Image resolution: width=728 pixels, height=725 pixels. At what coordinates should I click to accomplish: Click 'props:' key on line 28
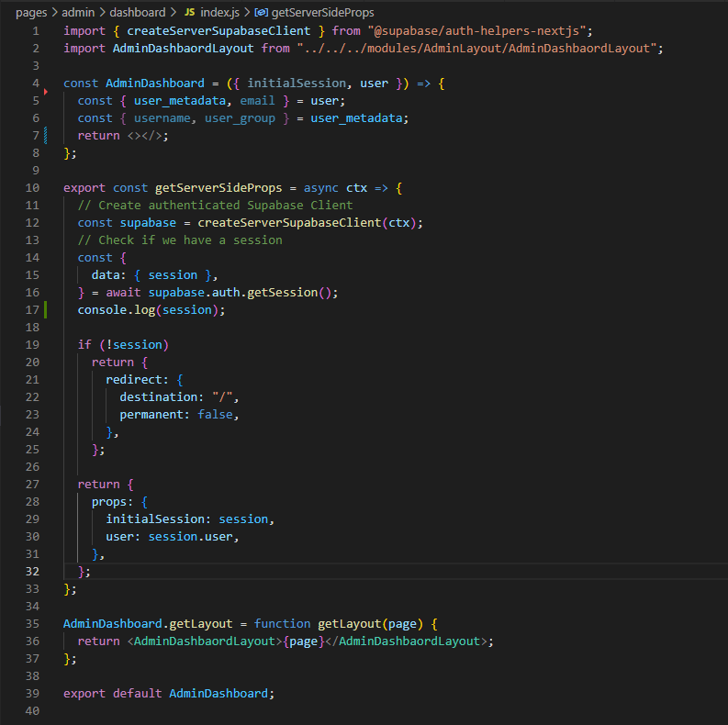tap(112, 502)
